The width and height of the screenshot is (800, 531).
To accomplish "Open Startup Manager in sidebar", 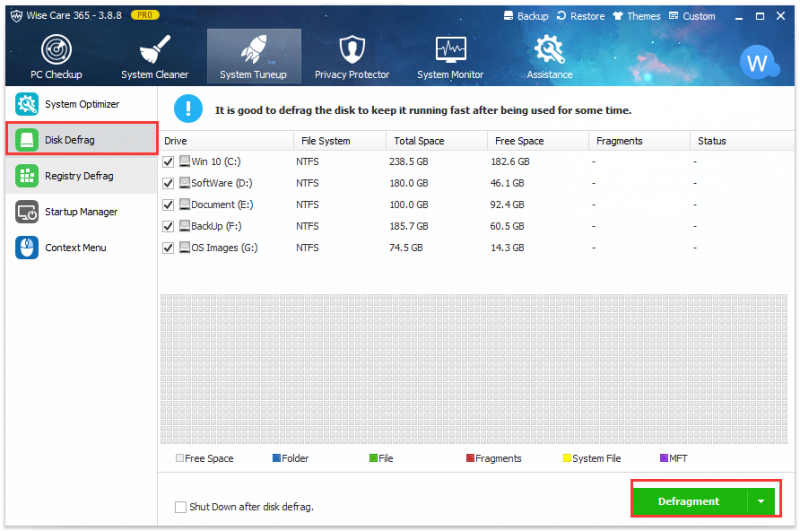I will (x=82, y=212).
